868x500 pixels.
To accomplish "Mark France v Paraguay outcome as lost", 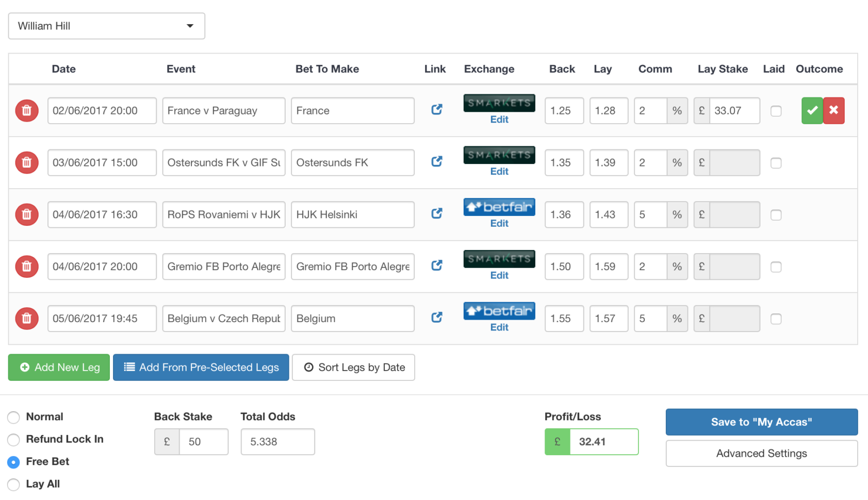I will (833, 110).
